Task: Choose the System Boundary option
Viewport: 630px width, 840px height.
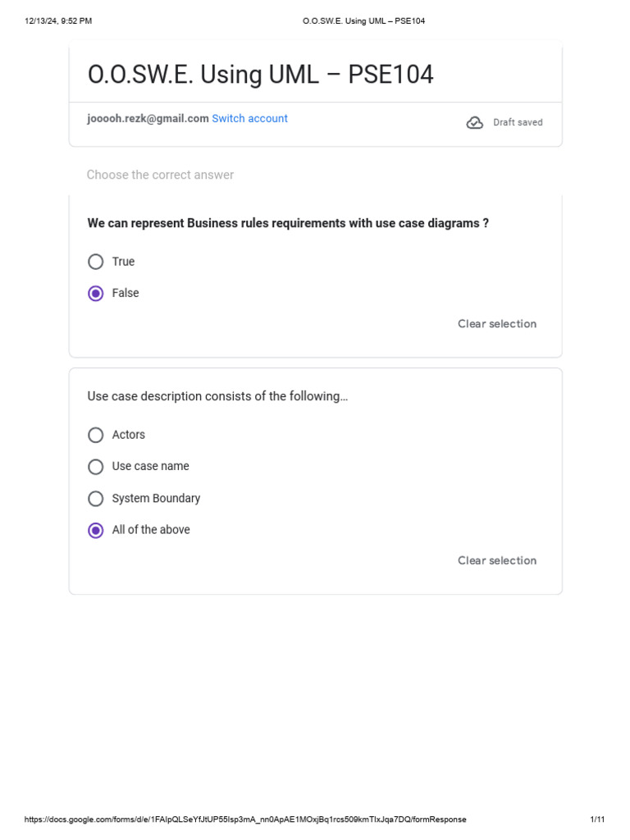Action: point(96,499)
